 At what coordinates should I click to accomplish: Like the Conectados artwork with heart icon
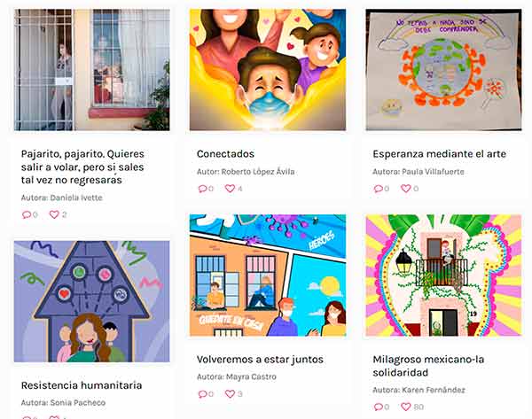pyautogui.click(x=230, y=189)
